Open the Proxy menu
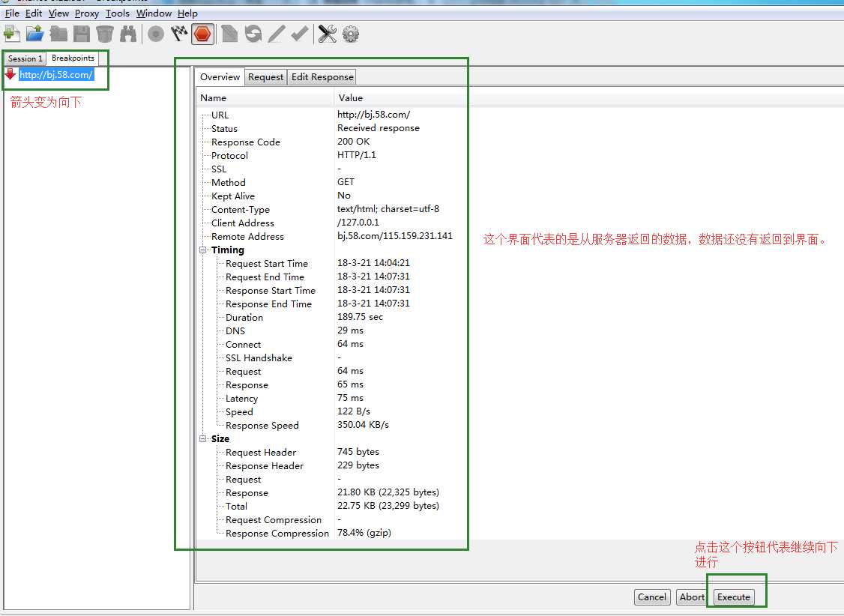This screenshot has height=616, width=844. [x=87, y=13]
